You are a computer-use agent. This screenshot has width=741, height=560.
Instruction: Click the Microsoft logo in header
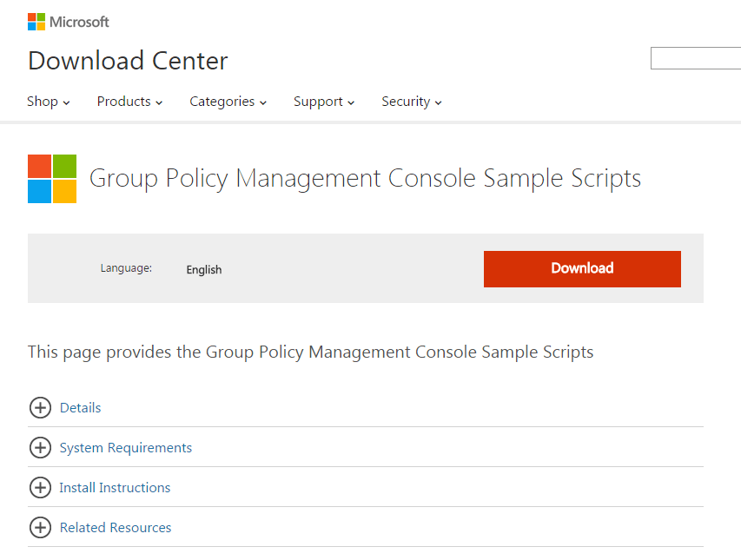coord(69,22)
